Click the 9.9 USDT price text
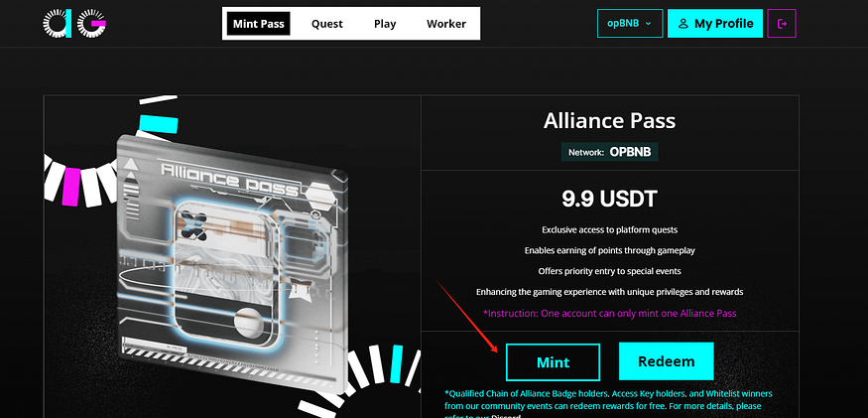This screenshot has width=868, height=418. point(609,199)
